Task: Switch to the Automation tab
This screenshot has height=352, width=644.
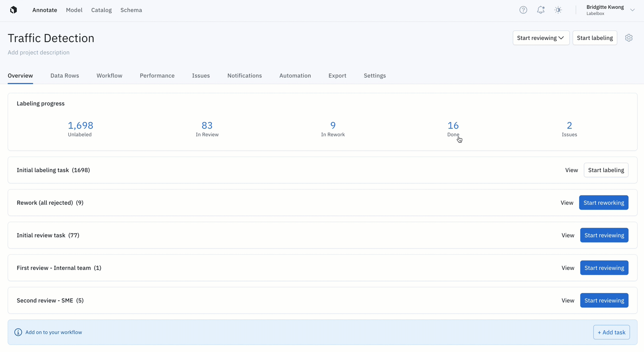Action: [295, 75]
